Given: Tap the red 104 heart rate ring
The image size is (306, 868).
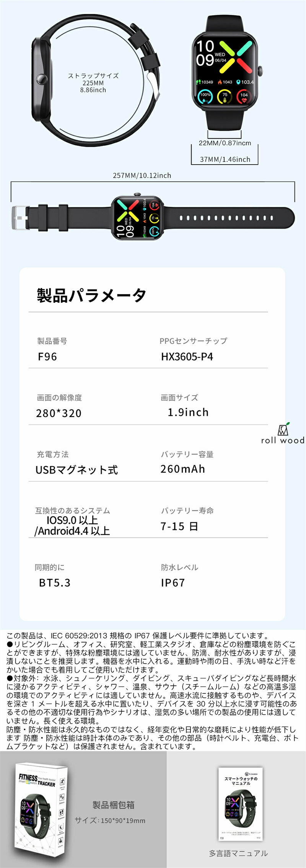Looking at the screenshot, I should [x=244, y=96].
